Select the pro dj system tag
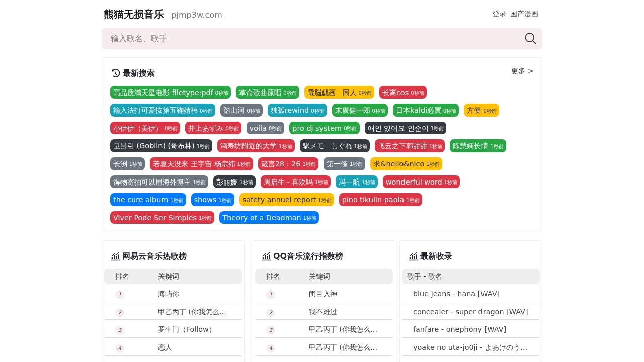 (325, 128)
